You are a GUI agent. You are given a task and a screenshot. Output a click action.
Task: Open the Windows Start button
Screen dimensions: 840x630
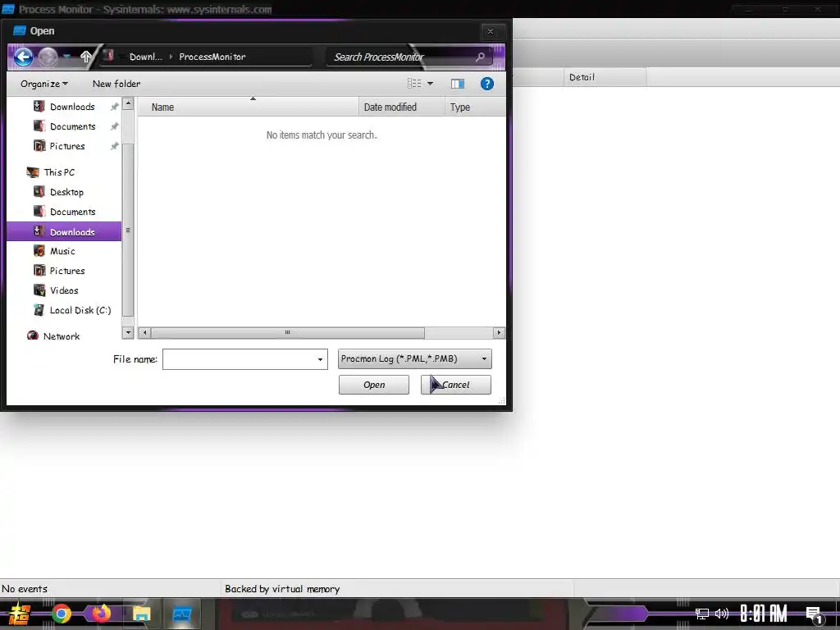click(x=20, y=614)
